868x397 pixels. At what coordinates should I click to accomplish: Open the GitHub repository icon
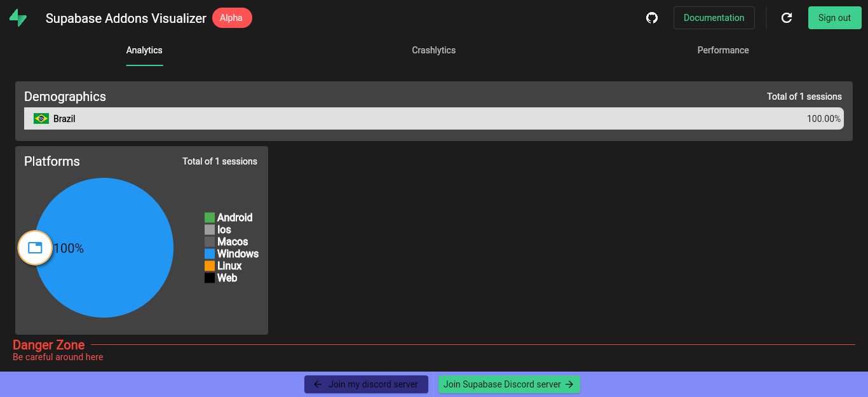tap(652, 18)
